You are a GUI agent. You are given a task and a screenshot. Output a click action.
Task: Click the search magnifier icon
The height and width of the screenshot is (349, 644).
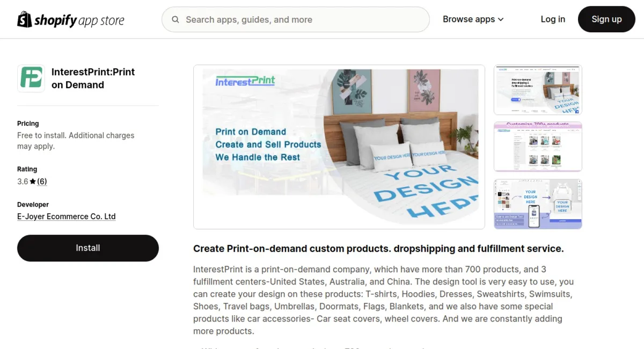coord(175,20)
